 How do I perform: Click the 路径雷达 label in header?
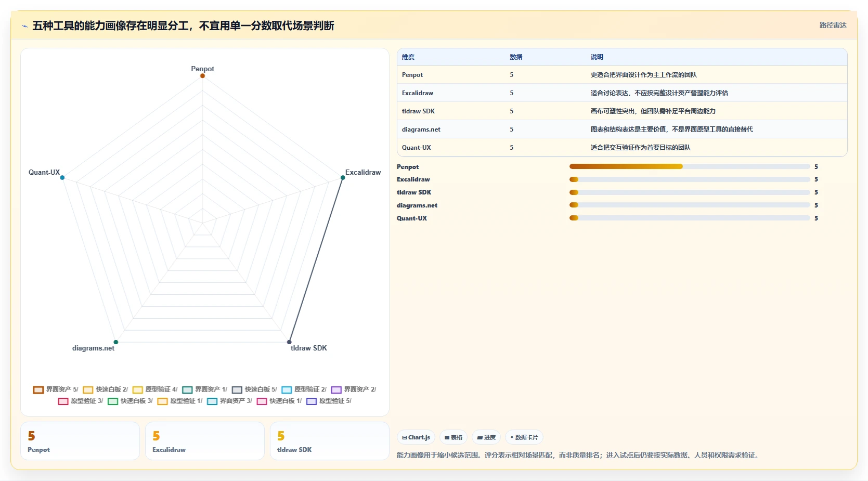(x=833, y=25)
